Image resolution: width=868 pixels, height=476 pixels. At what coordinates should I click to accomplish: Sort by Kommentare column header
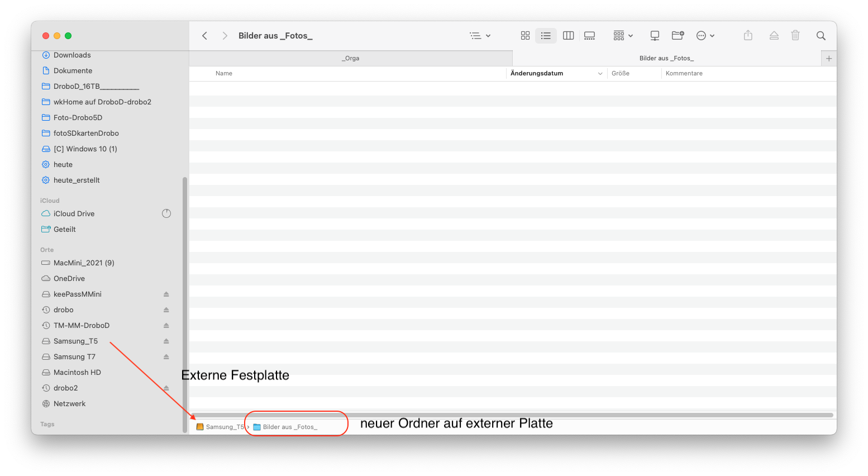click(684, 73)
